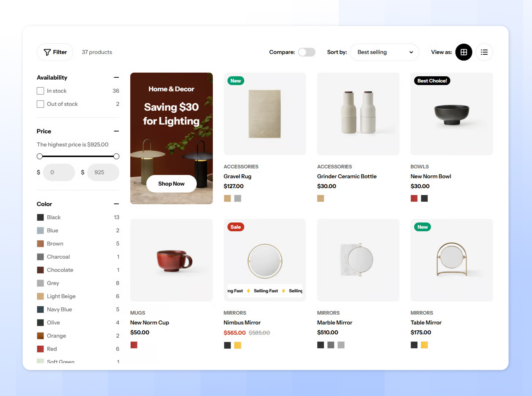Viewport: 532px width, 396px height.
Task: Click the maximum price slider handle
Action: pos(116,156)
